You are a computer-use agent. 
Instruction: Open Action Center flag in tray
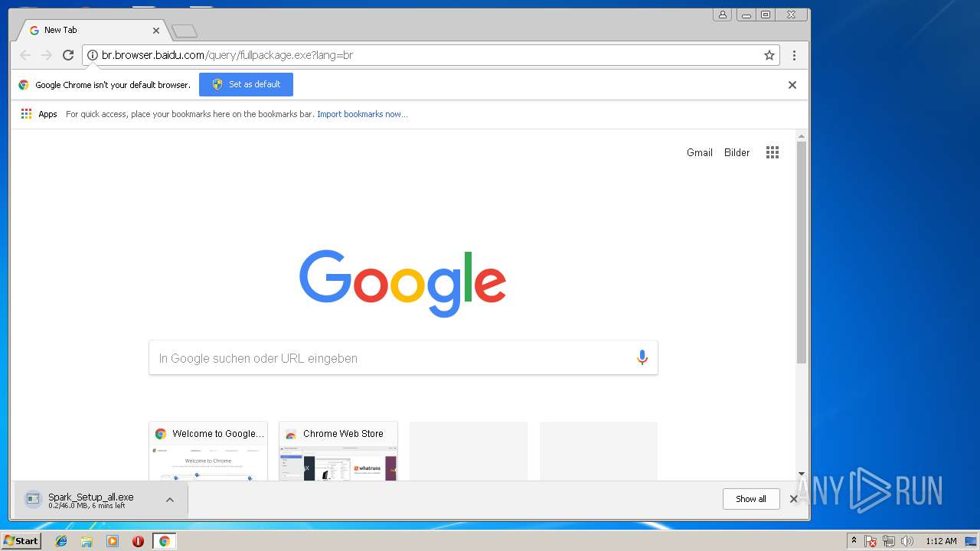click(871, 541)
